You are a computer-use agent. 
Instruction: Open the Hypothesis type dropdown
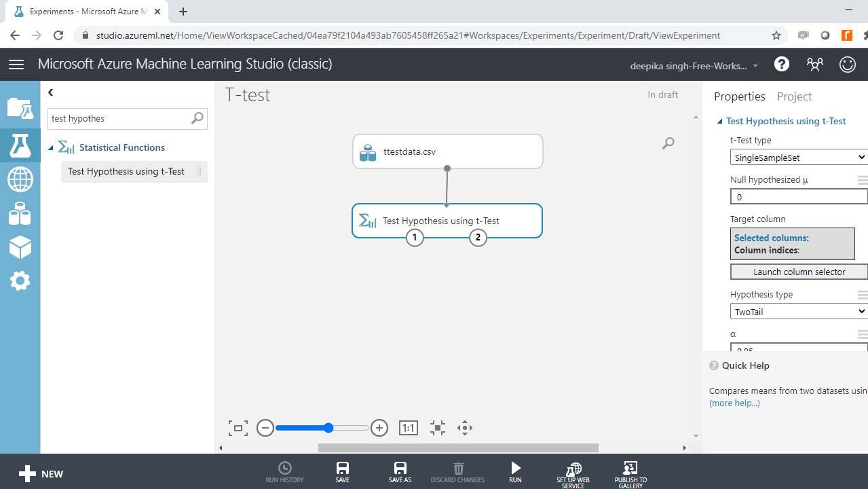[799, 312]
